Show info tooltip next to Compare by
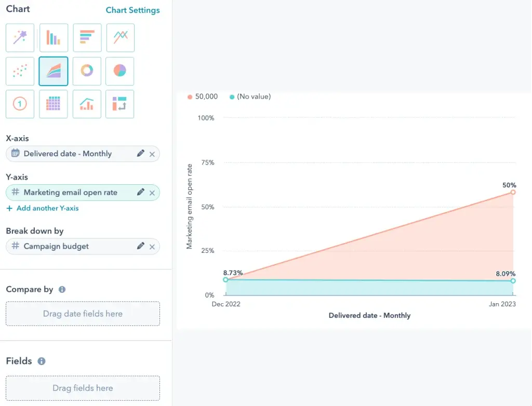Image resolution: width=532 pixels, height=406 pixels. pyautogui.click(x=62, y=290)
